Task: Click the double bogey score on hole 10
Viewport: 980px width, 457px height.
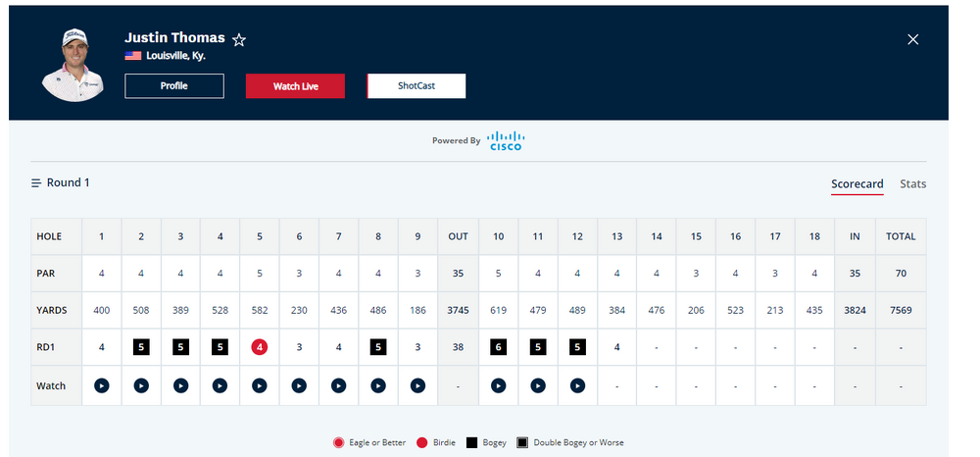Action: tap(498, 346)
